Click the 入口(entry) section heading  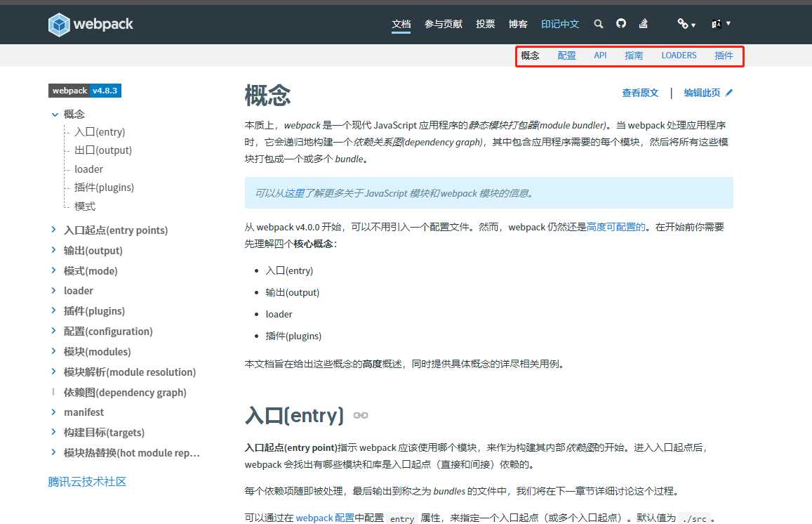coord(294,416)
